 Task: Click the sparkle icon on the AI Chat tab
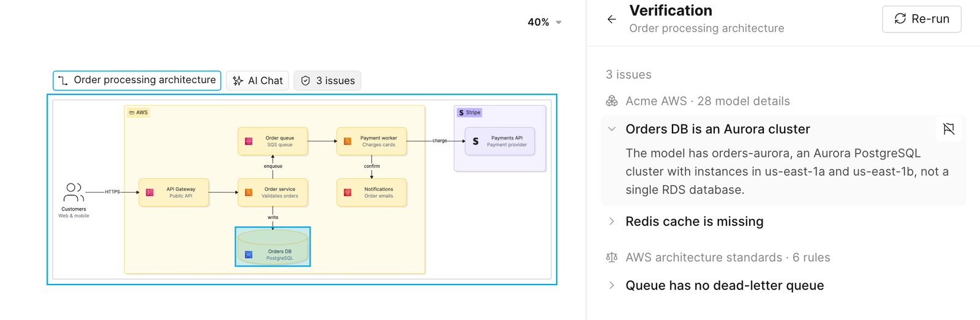click(x=238, y=81)
